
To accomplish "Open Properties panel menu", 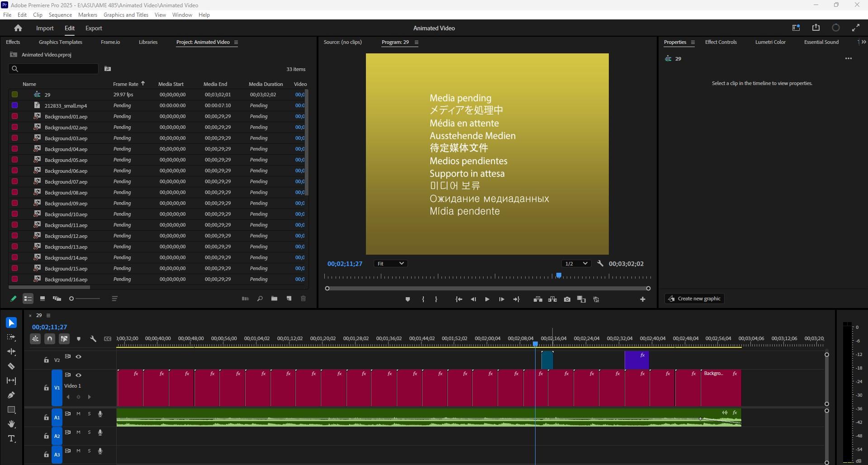I will click(x=693, y=42).
